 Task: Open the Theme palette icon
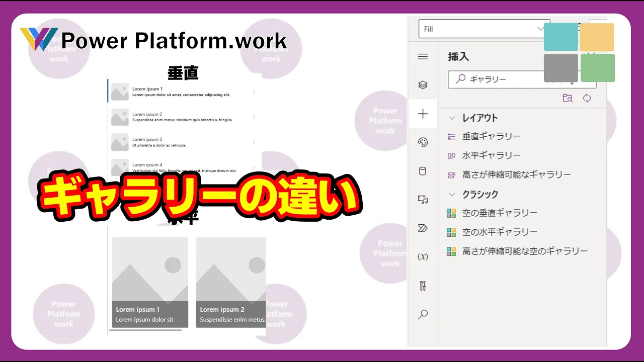pyautogui.click(x=423, y=143)
